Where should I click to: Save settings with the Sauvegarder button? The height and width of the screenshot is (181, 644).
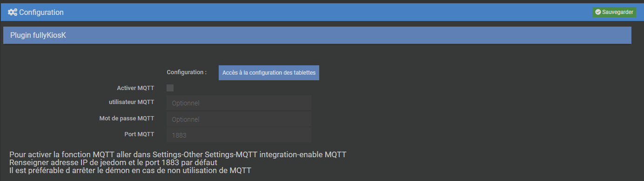(614, 12)
